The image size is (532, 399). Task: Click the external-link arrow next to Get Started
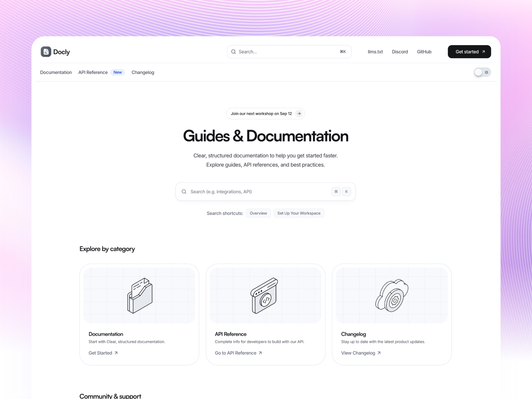(x=116, y=353)
